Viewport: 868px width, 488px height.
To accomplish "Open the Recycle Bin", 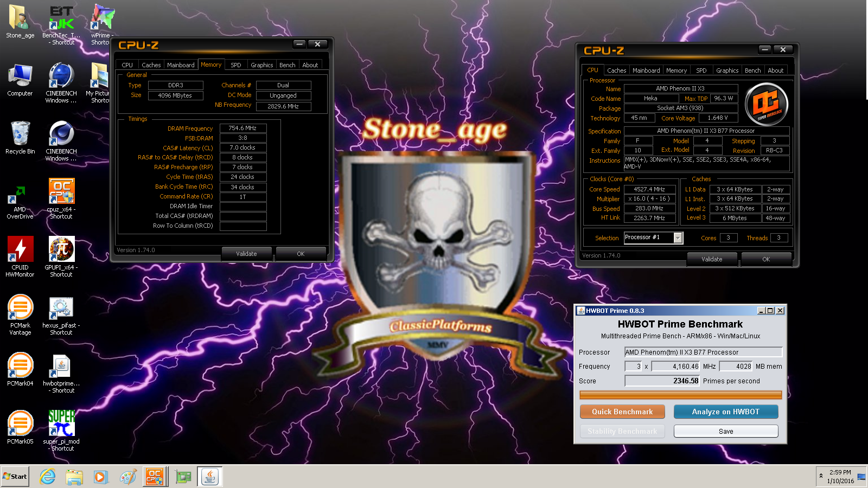I will pos(20,138).
